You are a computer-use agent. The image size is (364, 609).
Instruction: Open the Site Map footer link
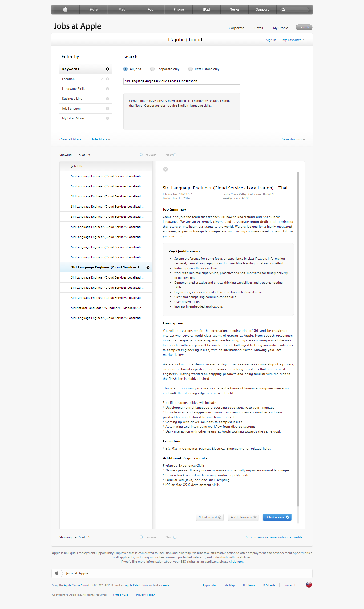(229, 585)
